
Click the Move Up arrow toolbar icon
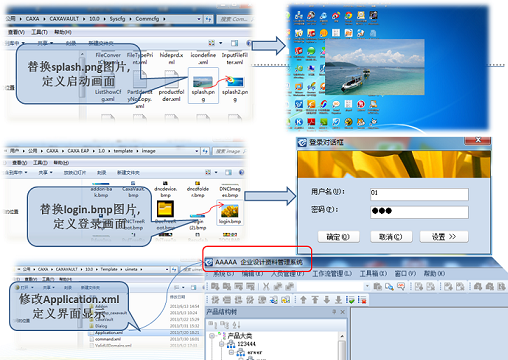[303, 300]
